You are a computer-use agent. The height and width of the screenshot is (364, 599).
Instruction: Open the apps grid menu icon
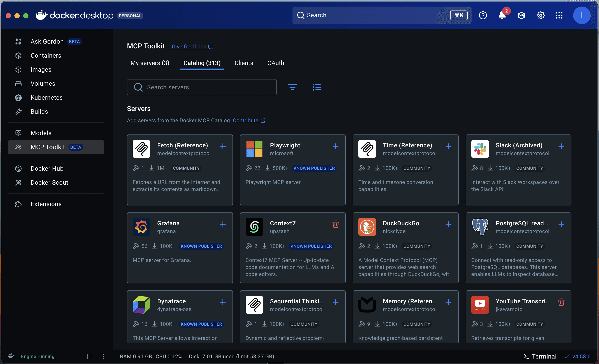point(559,16)
